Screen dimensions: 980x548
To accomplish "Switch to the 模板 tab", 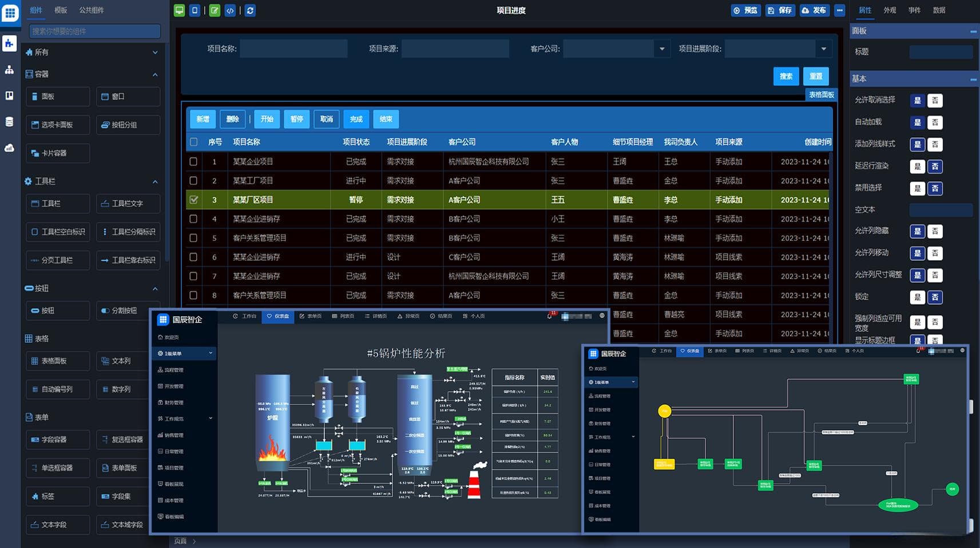I will pos(61,10).
